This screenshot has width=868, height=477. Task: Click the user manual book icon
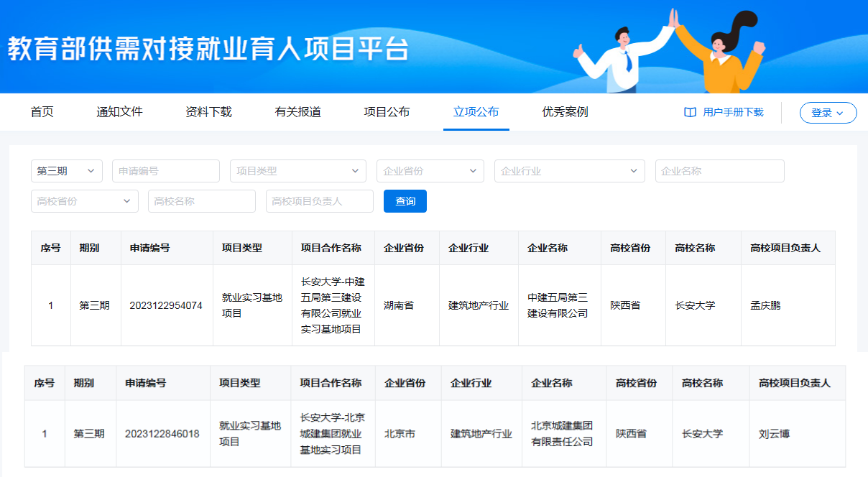[690, 113]
